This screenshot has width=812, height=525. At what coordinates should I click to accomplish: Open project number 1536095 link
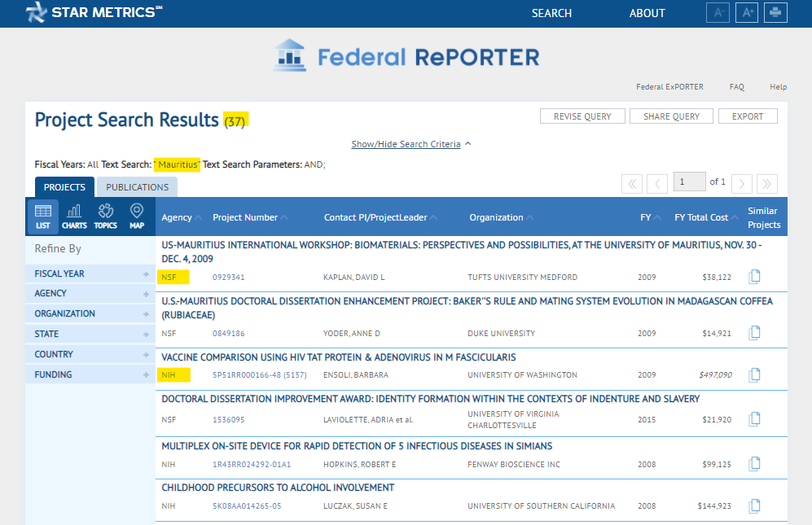(x=228, y=419)
